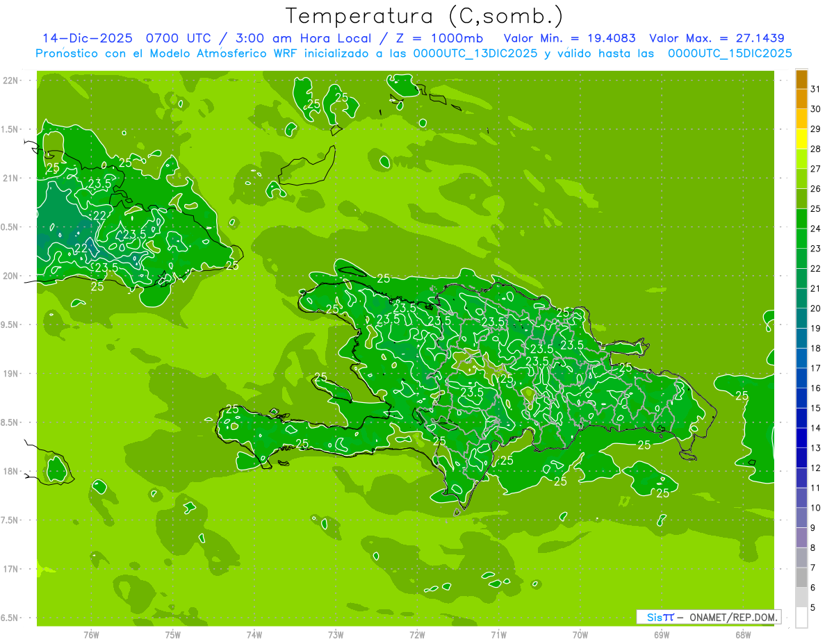Click the latitude axis label "22N"

pyautogui.click(x=11, y=81)
